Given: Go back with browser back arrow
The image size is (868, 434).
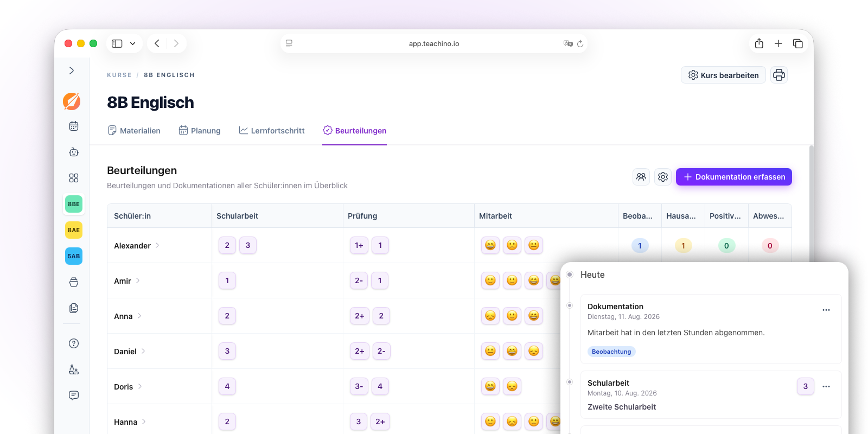Looking at the screenshot, I should 157,43.
